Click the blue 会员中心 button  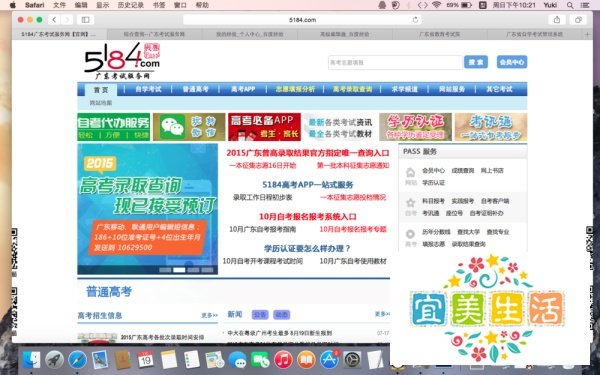(512, 62)
